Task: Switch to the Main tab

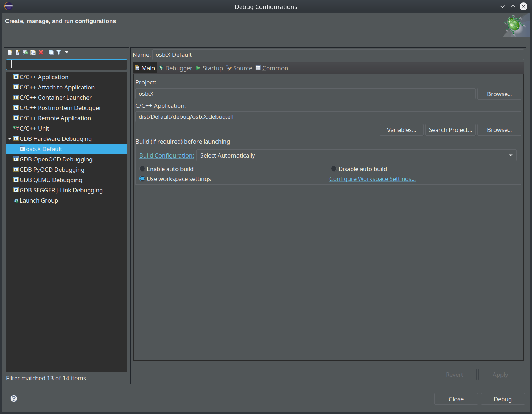Action: [145, 68]
